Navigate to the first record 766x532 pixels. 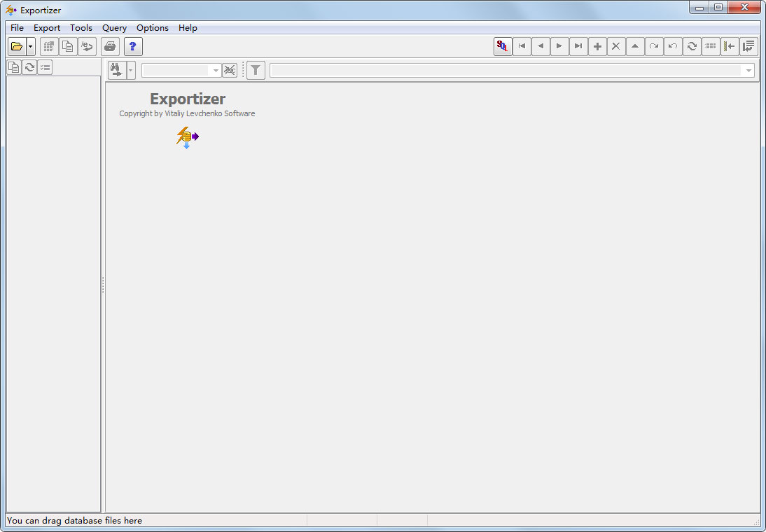click(x=522, y=45)
